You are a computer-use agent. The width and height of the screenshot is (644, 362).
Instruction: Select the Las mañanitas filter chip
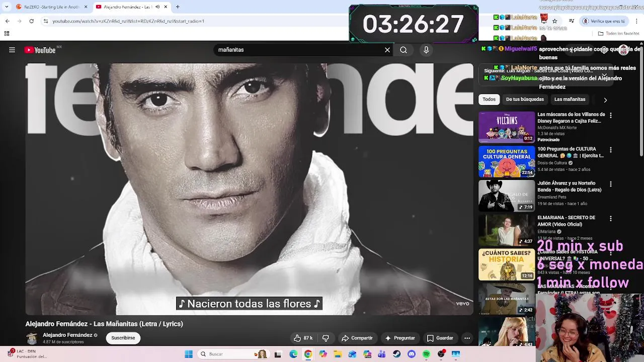pos(570,99)
